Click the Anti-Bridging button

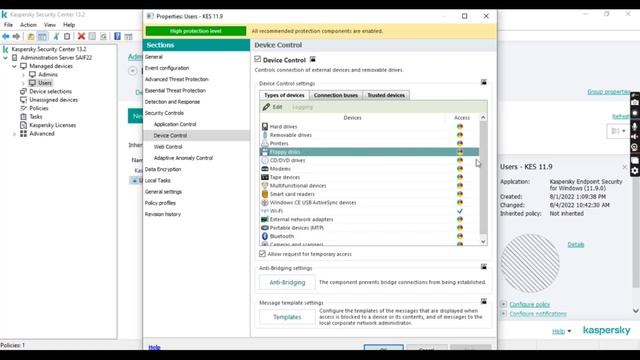[x=287, y=282]
